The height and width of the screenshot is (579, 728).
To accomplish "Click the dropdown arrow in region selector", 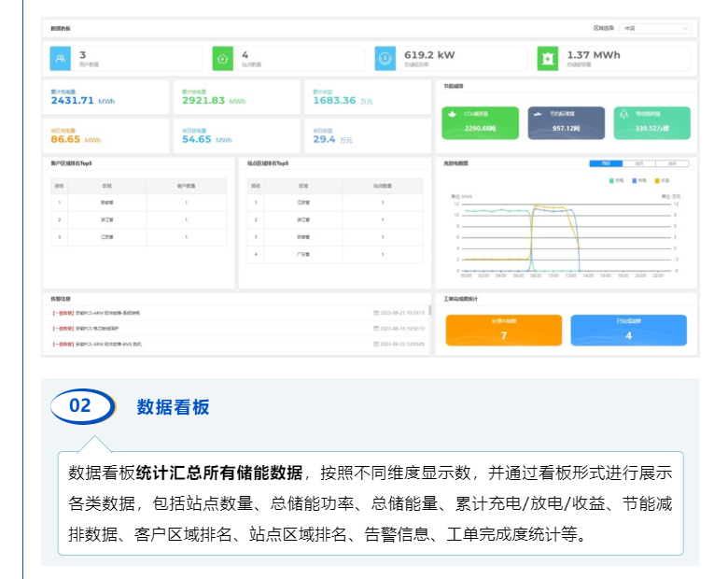I will [686, 29].
